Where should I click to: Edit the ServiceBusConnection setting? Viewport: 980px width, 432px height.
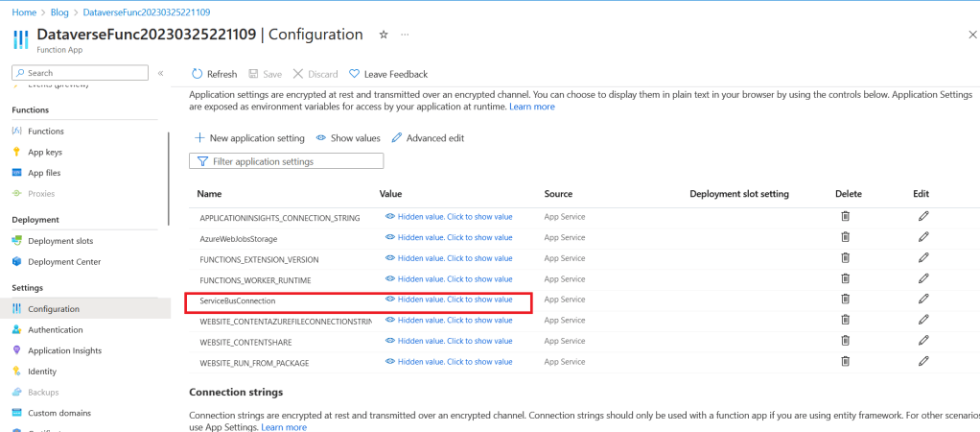(923, 300)
